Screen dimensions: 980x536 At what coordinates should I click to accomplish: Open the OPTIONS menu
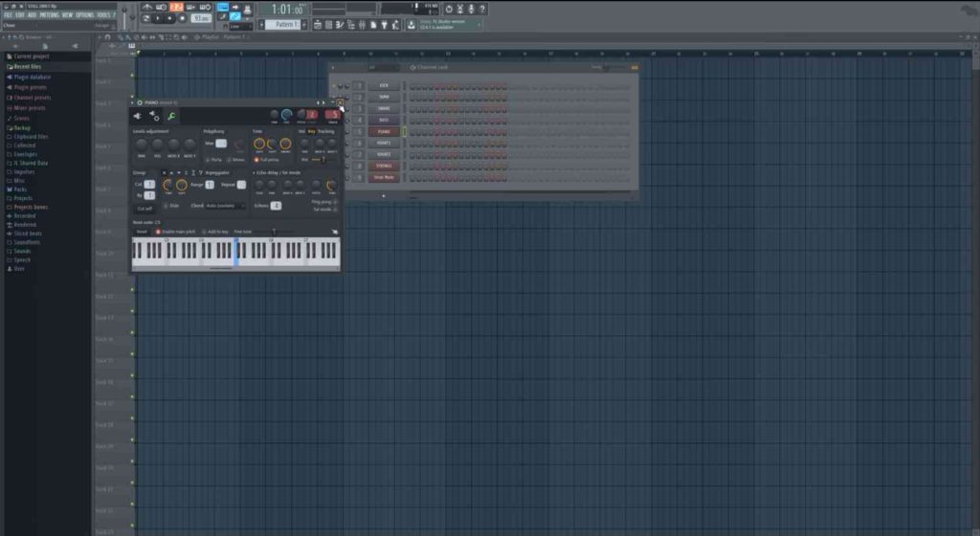[85, 15]
